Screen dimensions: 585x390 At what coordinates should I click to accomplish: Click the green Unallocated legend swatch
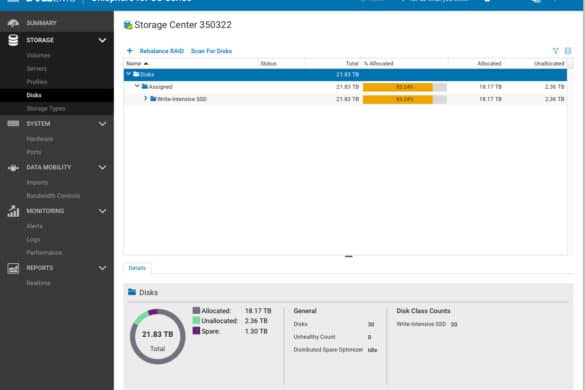tap(196, 320)
